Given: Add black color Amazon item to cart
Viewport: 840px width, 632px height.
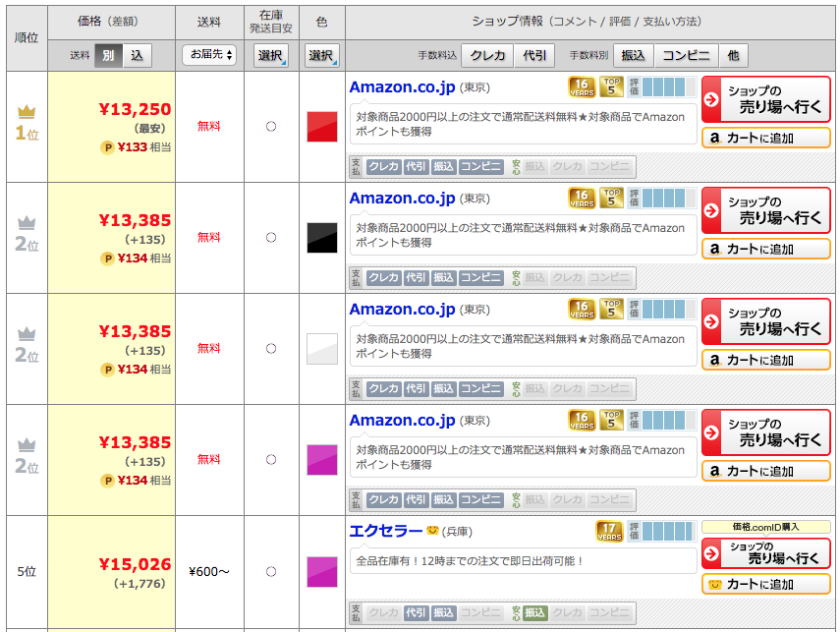Looking at the screenshot, I should [766, 249].
